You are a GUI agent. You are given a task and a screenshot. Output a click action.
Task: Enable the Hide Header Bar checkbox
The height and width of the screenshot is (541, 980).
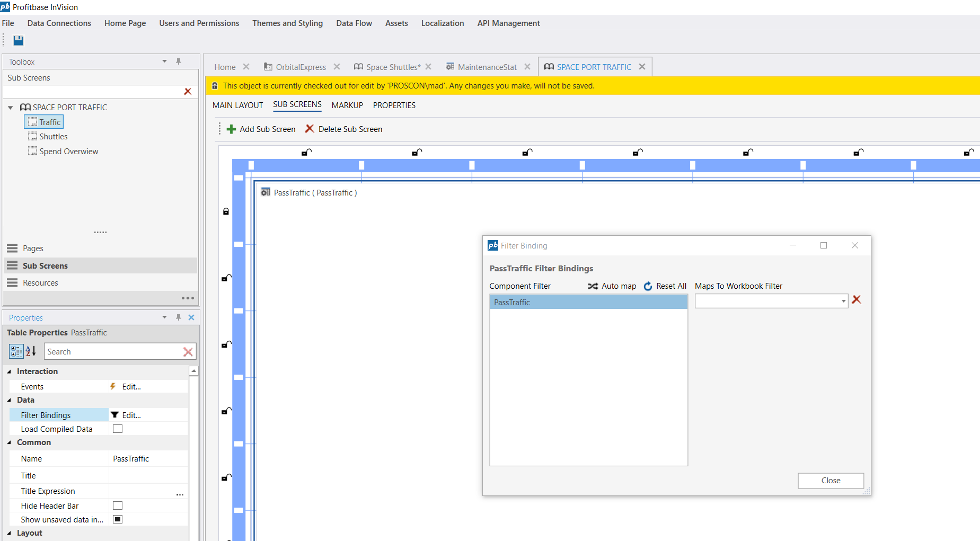pyautogui.click(x=118, y=505)
